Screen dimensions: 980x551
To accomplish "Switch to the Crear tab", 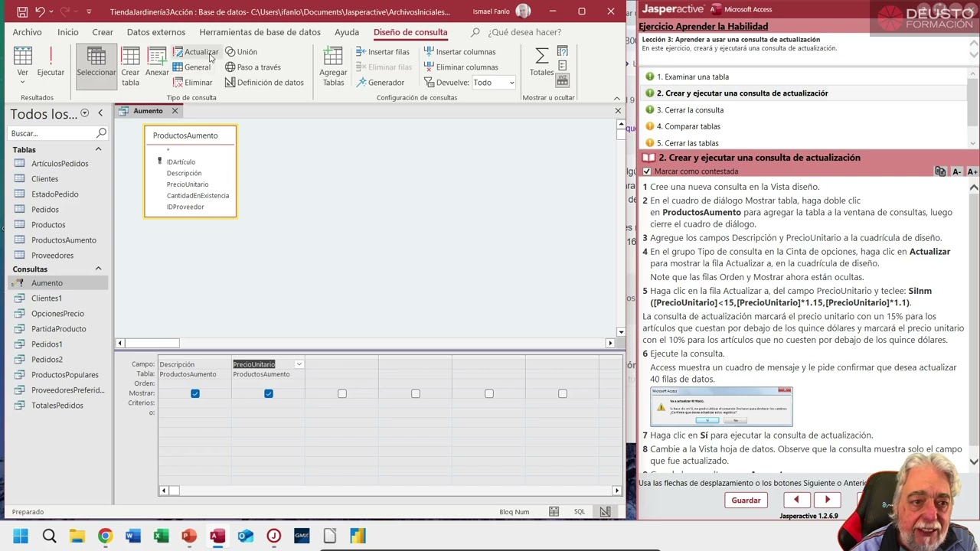I will tap(103, 32).
